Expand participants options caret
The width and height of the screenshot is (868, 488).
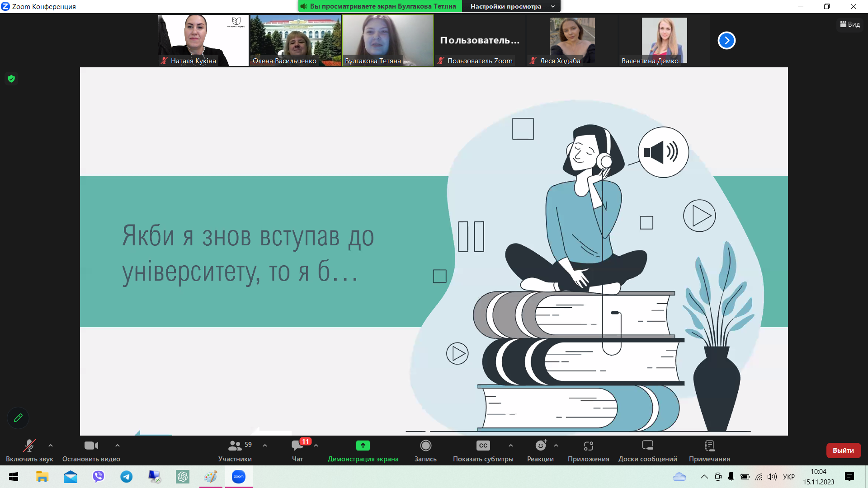point(265,446)
